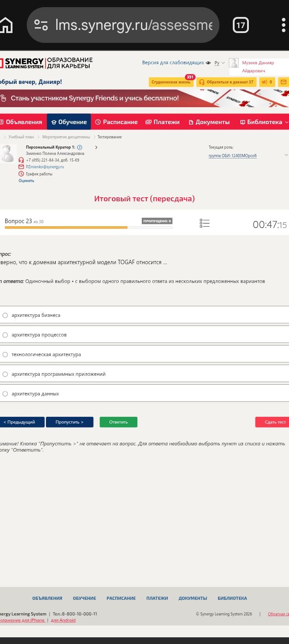Open the question list icon
289x644 pixels.
coord(204,223)
